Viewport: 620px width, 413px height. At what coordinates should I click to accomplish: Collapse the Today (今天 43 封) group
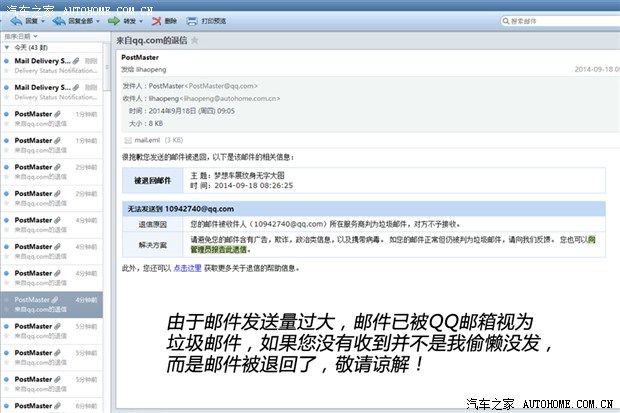(x=7, y=47)
